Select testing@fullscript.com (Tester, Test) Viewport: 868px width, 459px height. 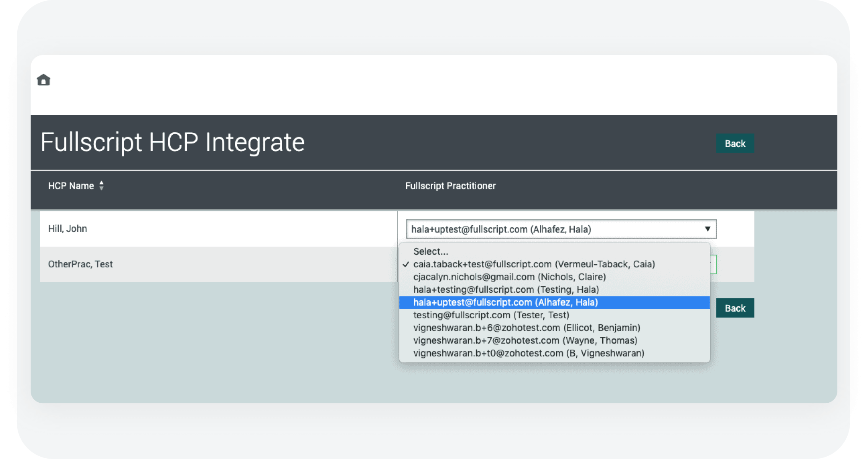554,315
